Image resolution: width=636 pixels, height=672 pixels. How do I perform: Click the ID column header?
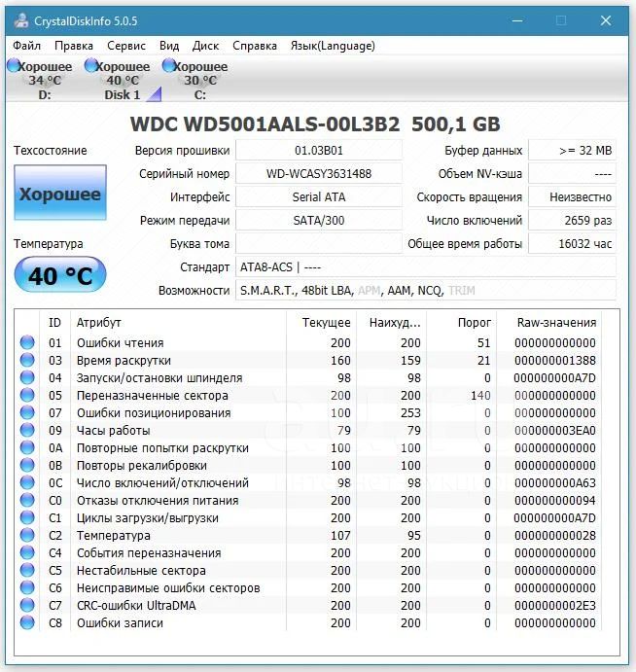pyautogui.click(x=54, y=322)
